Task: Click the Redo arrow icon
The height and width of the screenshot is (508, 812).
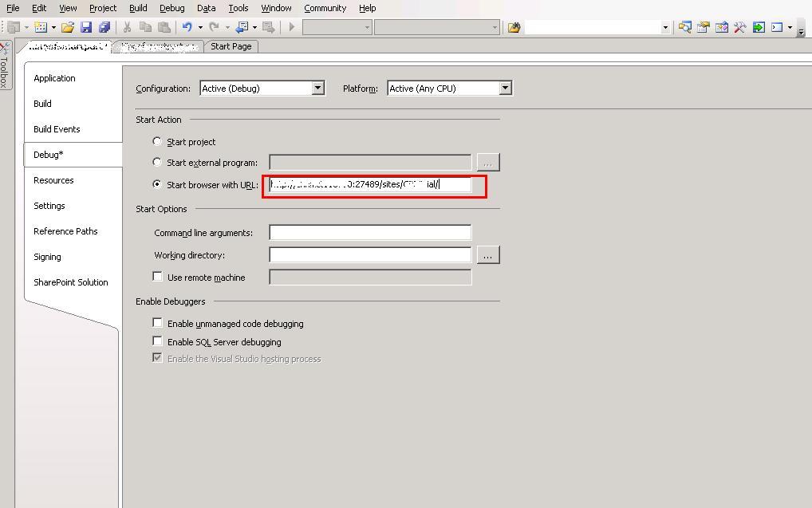Action: (x=214, y=27)
